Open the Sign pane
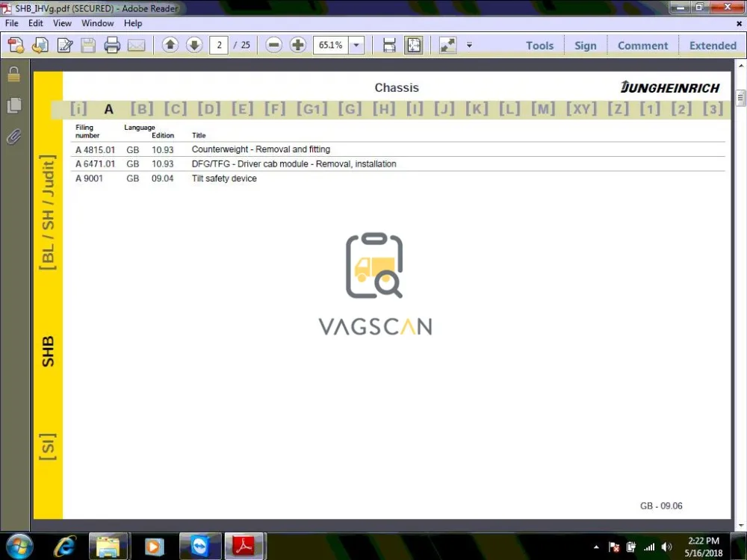 coord(585,46)
